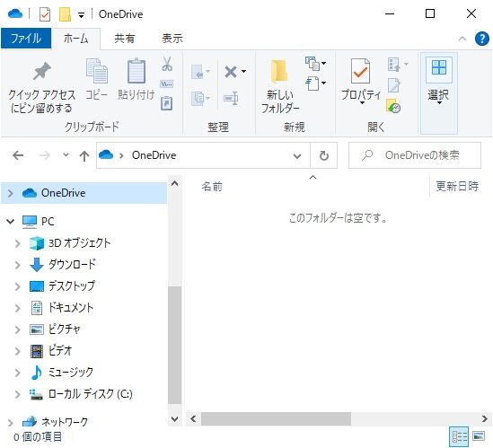
Task: Click the Pin to Quick Access icon
Action: (41, 71)
